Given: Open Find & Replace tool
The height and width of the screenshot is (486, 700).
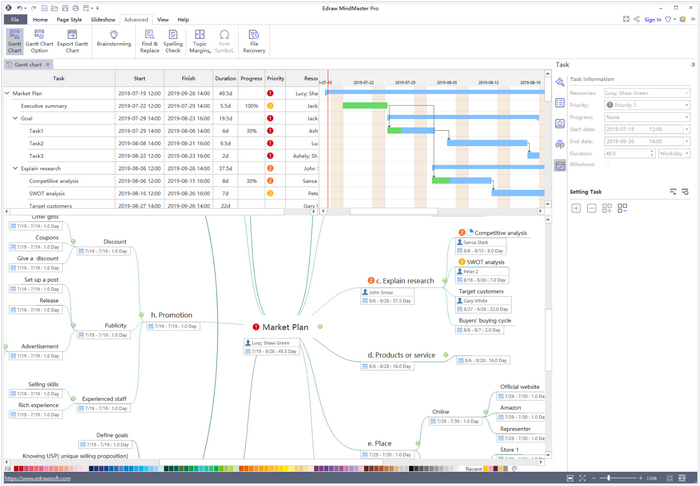Looking at the screenshot, I should [x=150, y=41].
